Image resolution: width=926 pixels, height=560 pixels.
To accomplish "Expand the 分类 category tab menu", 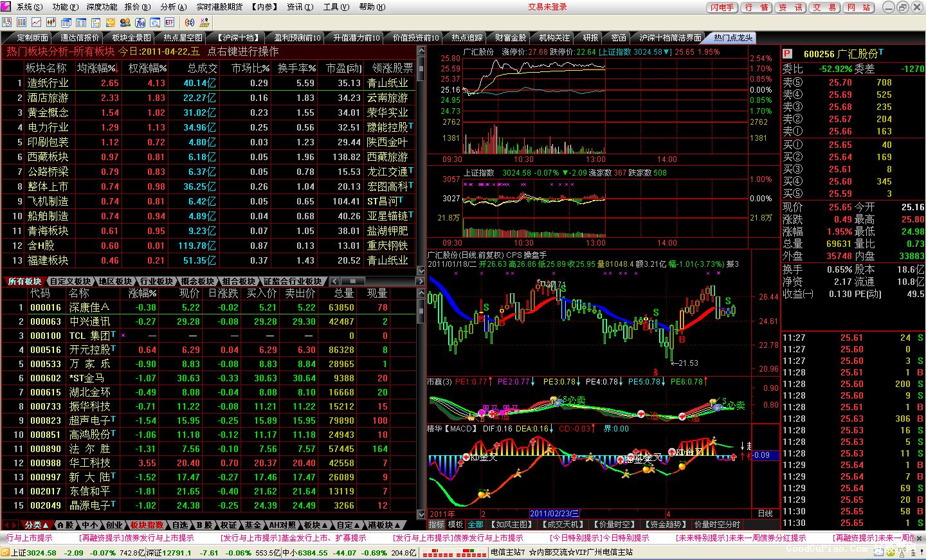I will point(37,525).
